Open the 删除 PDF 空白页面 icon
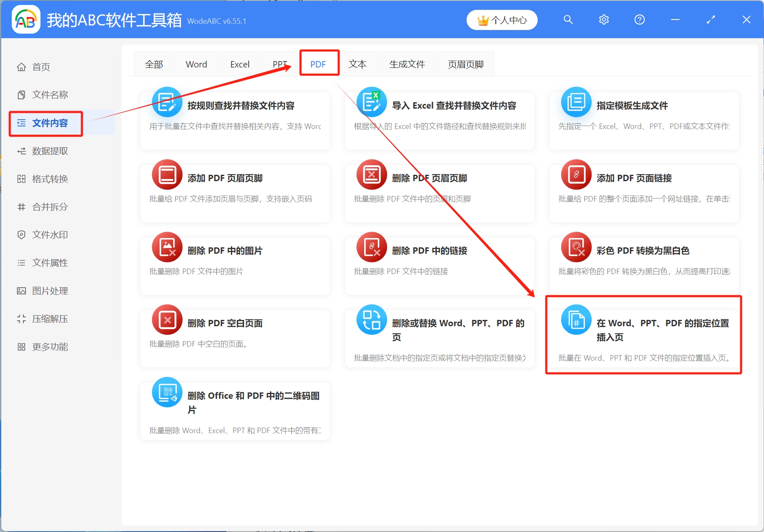The image size is (764, 532). click(x=167, y=319)
